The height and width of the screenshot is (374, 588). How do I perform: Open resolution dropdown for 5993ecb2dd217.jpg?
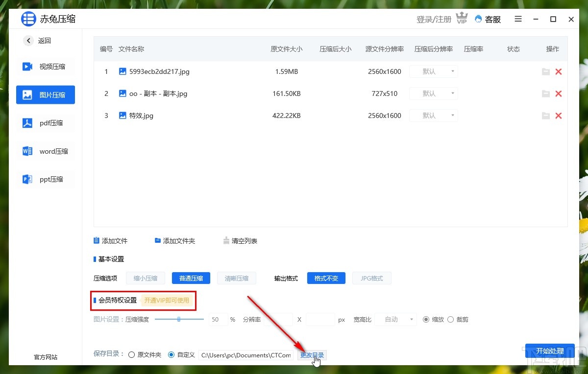pos(433,71)
